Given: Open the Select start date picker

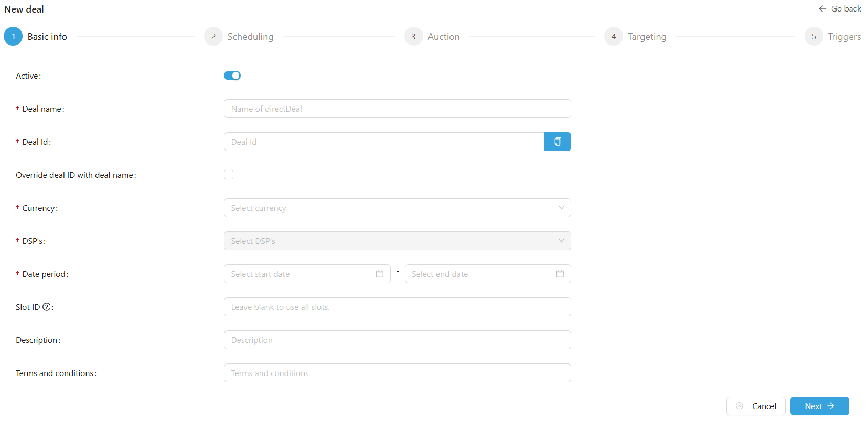Looking at the screenshot, I should pyautogui.click(x=302, y=274).
